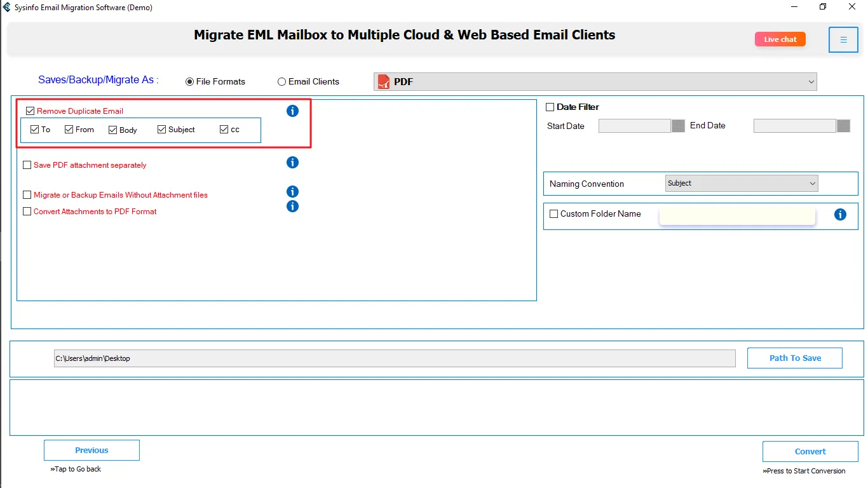Toggle the Subject duplicate filter checkbox
The width and height of the screenshot is (868, 488).
[x=162, y=130]
